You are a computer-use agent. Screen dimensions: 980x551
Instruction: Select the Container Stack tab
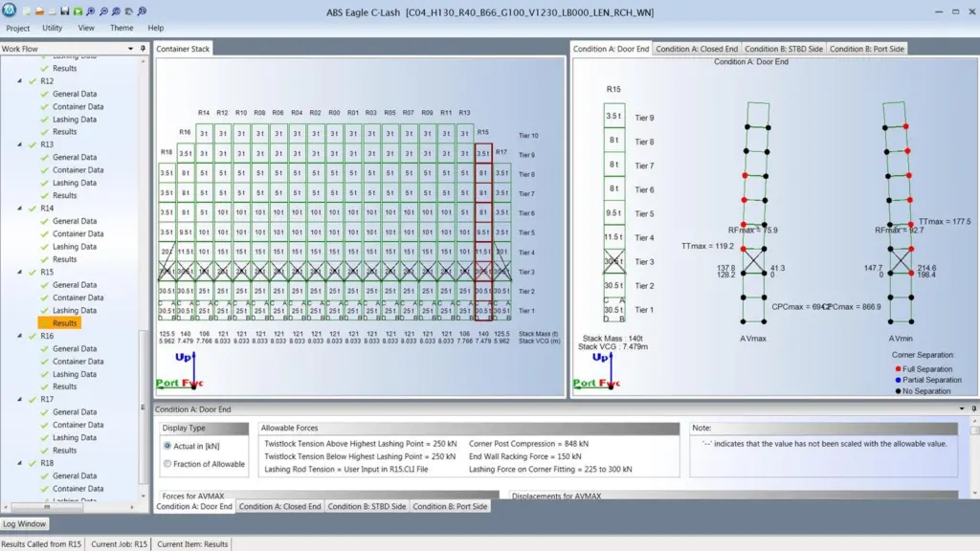pos(183,49)
